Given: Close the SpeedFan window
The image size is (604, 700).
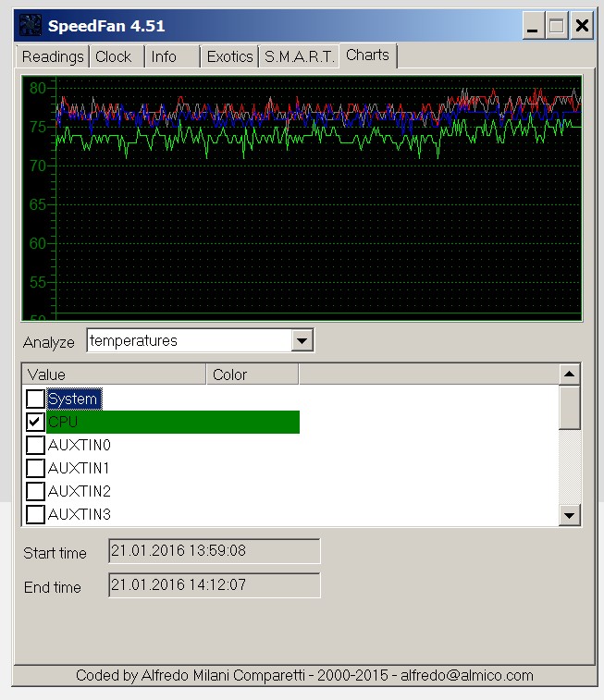Looking at the screenshot, I should 582,26.
